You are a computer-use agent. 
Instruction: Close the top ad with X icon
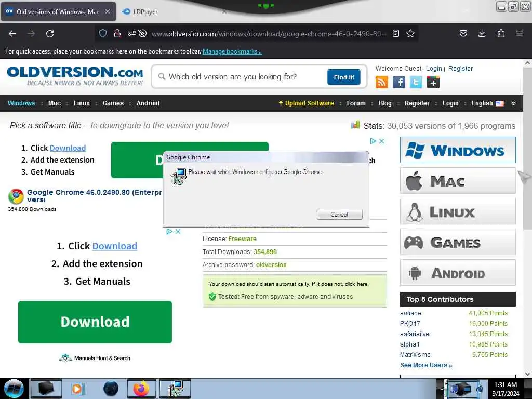382,141
